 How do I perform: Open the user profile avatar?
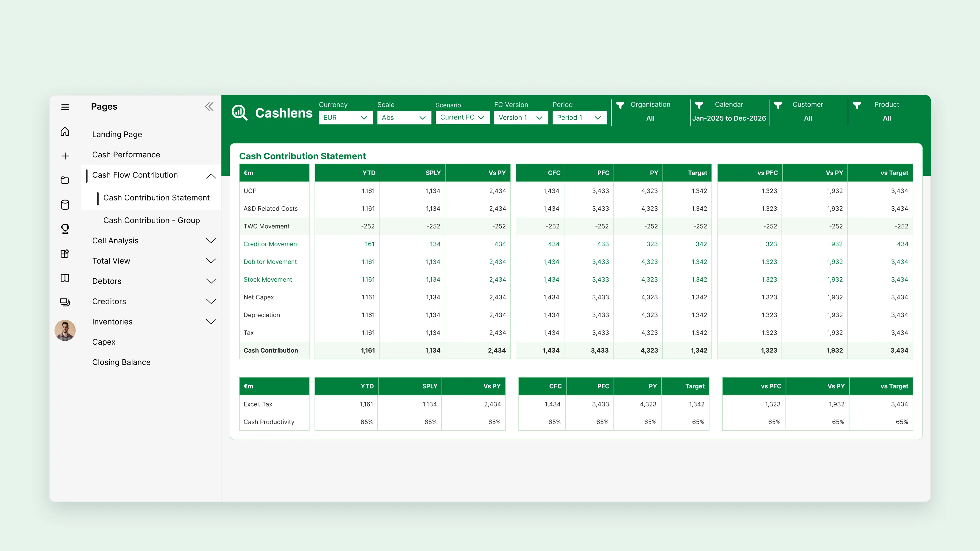(65, 330)
